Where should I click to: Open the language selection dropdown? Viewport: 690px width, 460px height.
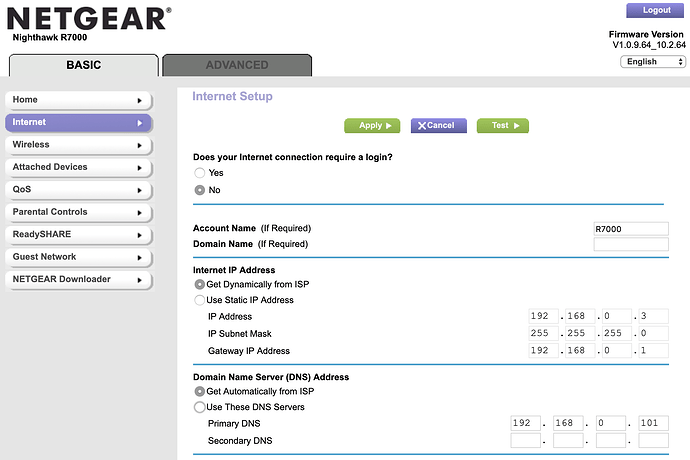click(653, 61)
